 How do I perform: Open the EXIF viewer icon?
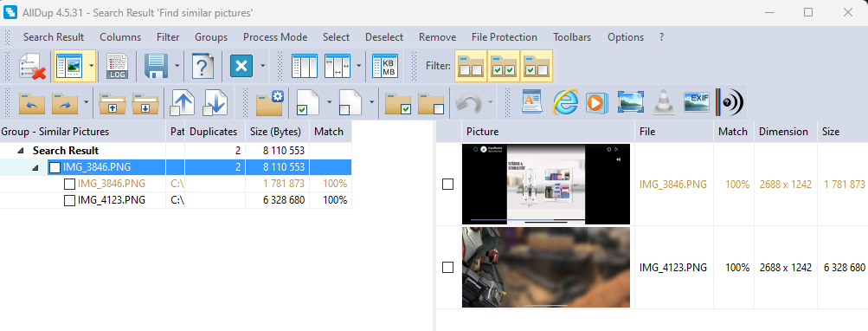[697, 102]
